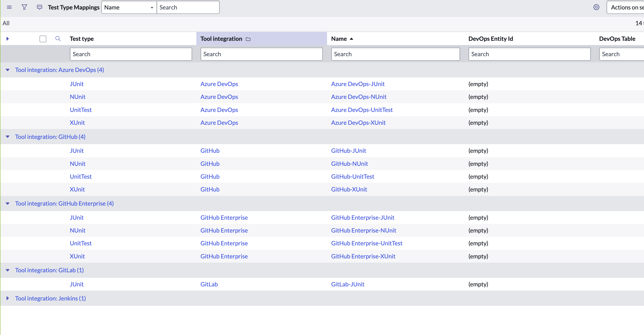
Task: Sort by Test type column header
Action: (x=82, y=39)
